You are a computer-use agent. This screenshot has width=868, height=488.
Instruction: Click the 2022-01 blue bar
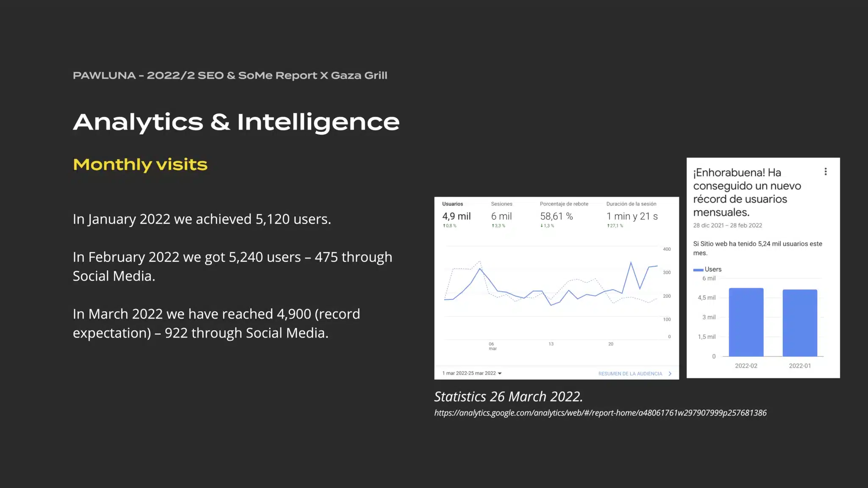[x=800, y=323]
